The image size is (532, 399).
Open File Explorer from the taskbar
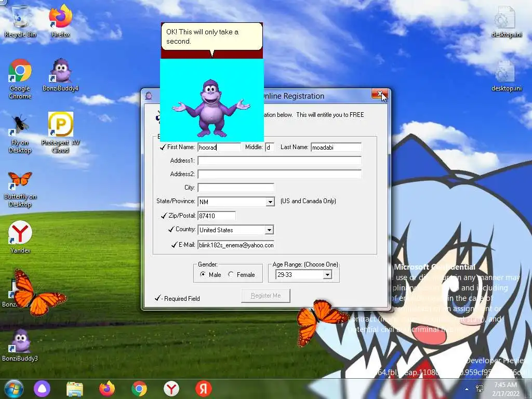tap(75, 389)
